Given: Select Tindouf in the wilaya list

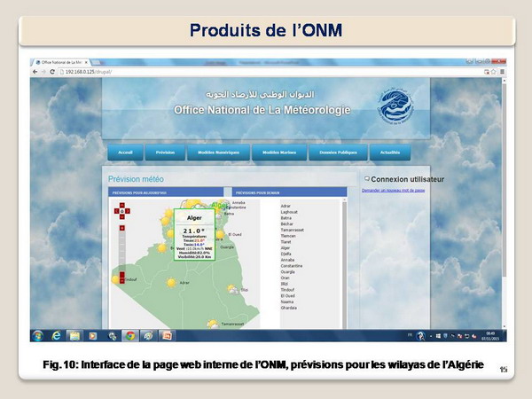Looking at the screenshot, I should (x=287, y=290).
